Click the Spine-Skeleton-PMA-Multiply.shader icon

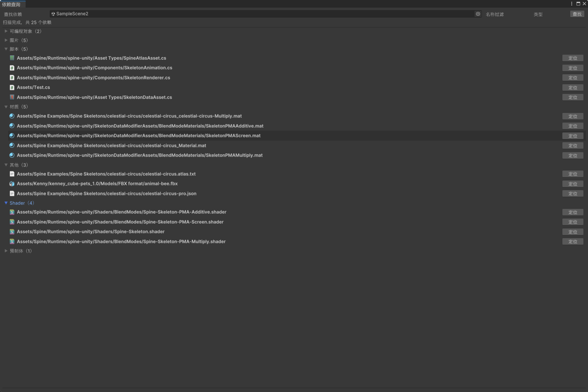[x=12, y=242]
